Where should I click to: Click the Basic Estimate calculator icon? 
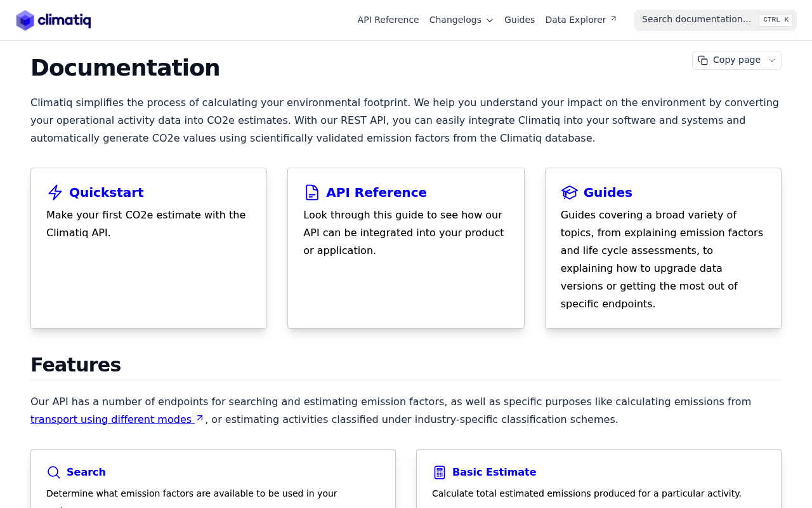click(440, 472)
